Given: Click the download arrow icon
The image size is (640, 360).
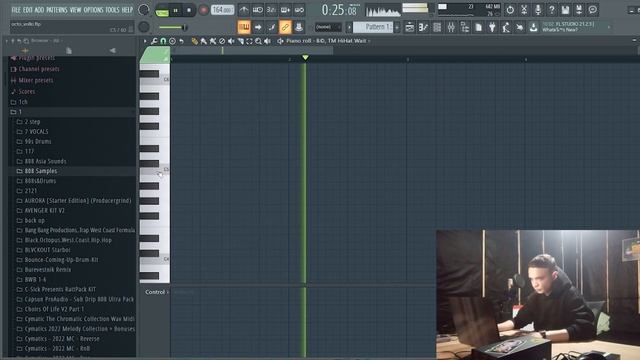Looking at the screenshot, I should coord(533,27).
